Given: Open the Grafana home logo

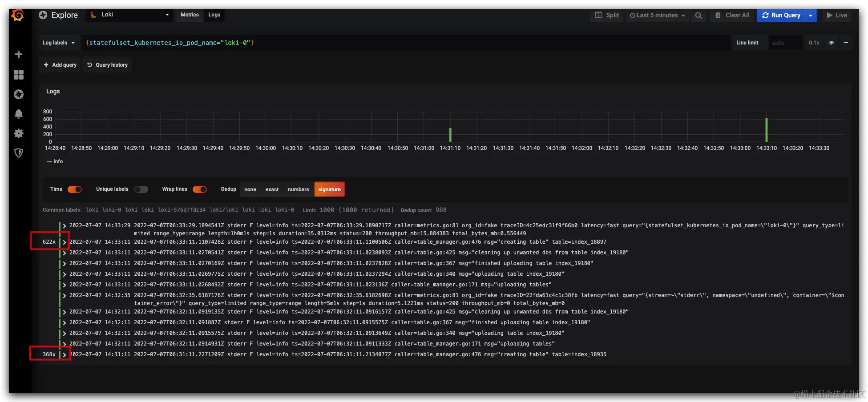Looking at the screenshot, I should click(x=18, y=15).
